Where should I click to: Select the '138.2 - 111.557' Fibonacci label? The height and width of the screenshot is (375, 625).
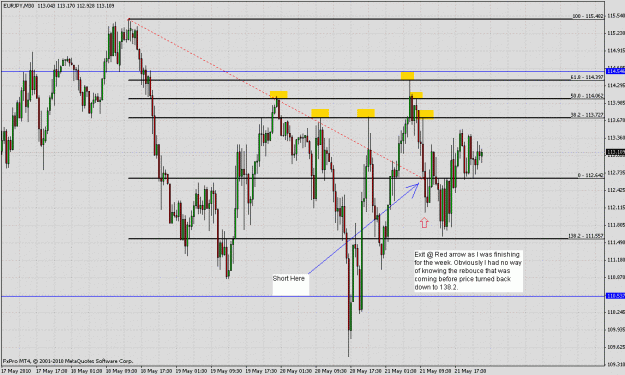pos(586,236)
